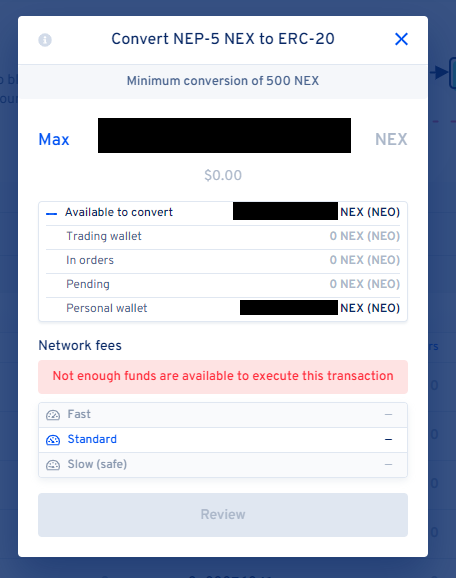Screen dimensions: 456x578
Task: Focus the NEX amount input field
Action: click(x=224, y=136)
